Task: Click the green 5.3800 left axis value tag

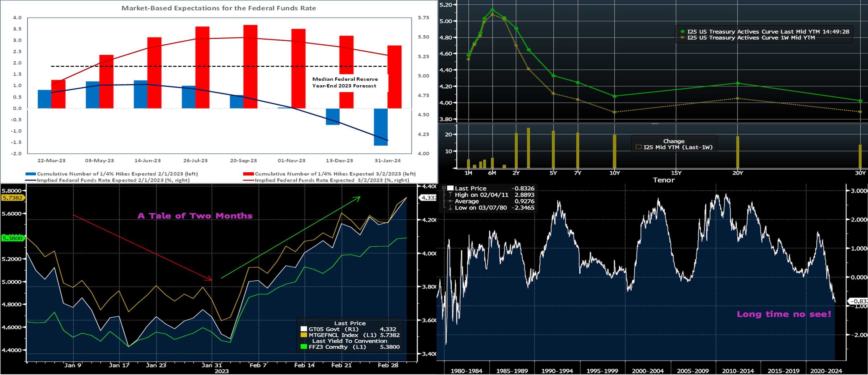Action: pyautogui.click(x=13, y=238)
